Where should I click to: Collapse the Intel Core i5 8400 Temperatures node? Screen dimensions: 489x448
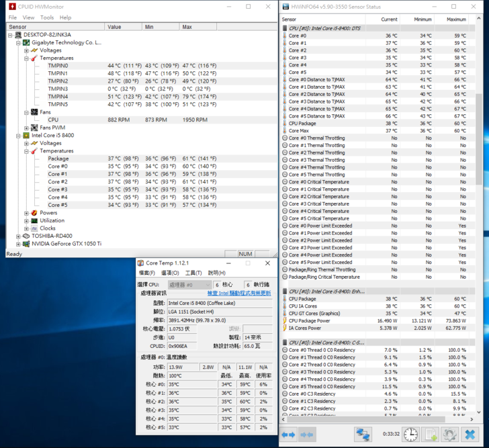tap(26, 151)
